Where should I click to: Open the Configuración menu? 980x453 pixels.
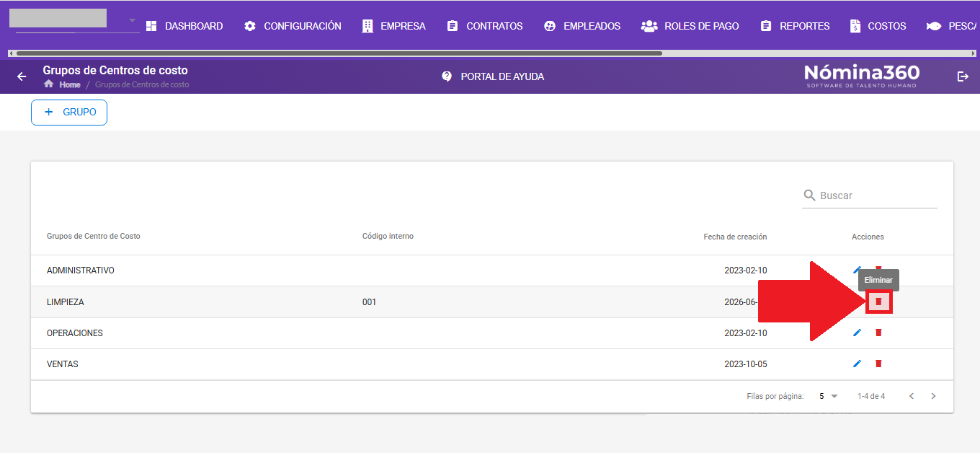[293, 26]
